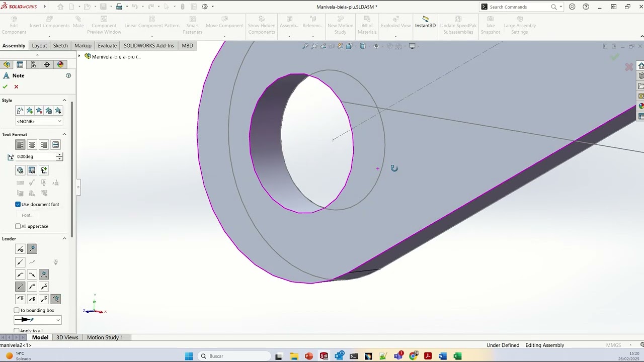Switch to the Evaluate tab
644x362 pixels.
pos(107,45)
